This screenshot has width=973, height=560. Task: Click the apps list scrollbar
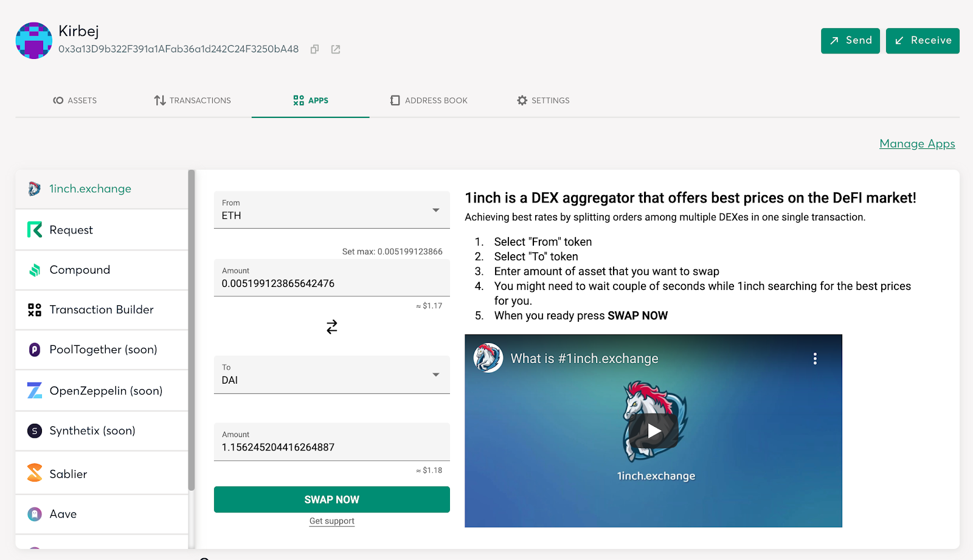[192, 330]
